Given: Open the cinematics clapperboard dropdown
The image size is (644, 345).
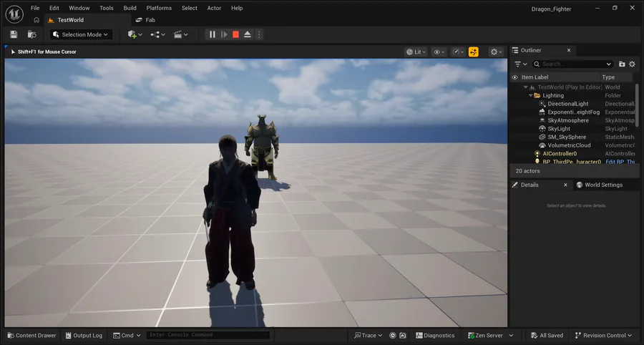Looking at the screenshot, I should point(180,34).
